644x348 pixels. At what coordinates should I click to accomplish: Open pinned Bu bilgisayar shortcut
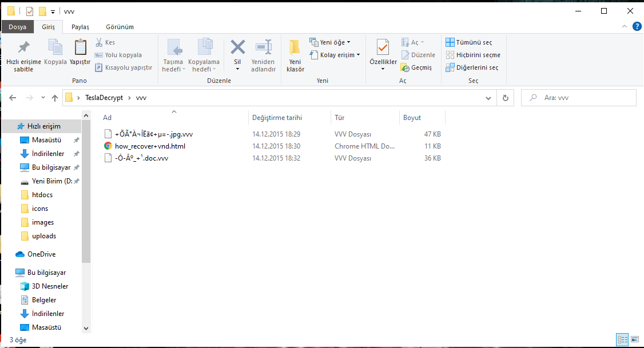[51, 167]
